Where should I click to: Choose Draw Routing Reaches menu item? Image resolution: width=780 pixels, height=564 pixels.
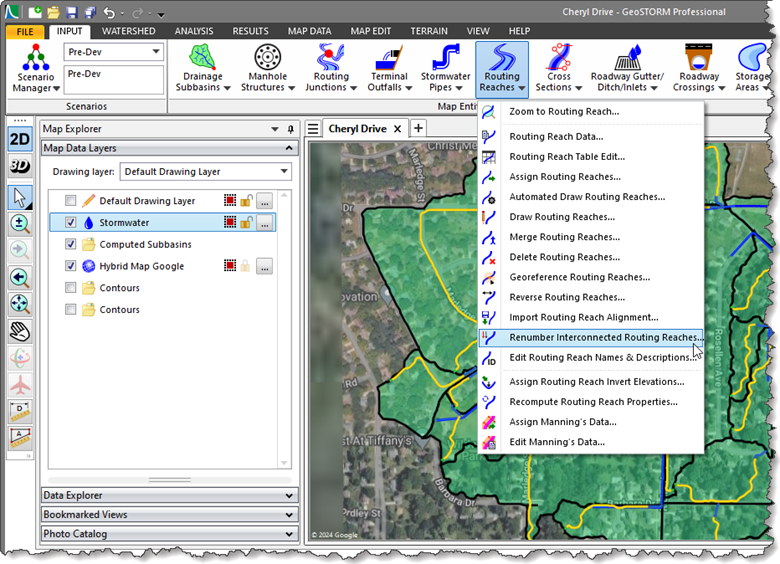591,217
